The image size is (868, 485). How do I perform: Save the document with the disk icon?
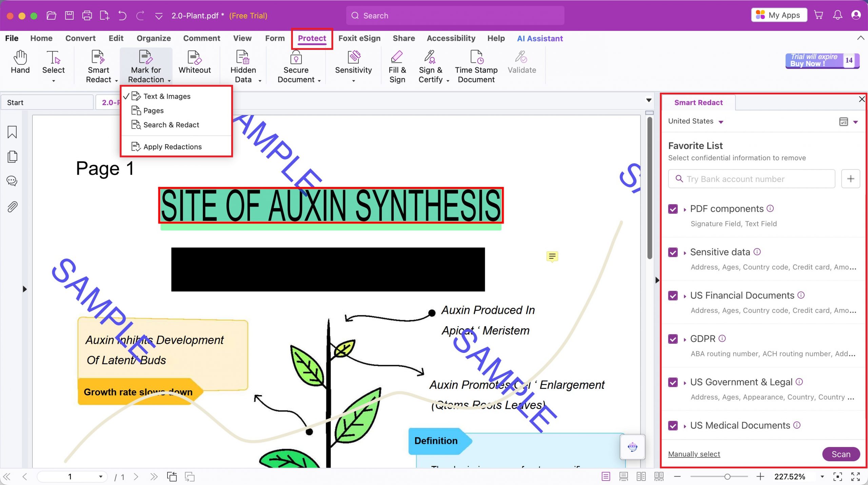70,16
